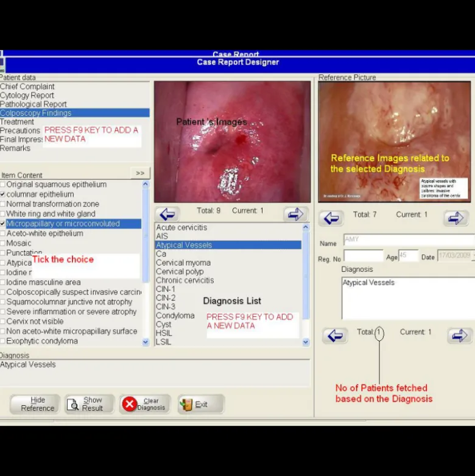
Task: Select CIN-3 diagnosis
Action: click(x=228, y=307)
